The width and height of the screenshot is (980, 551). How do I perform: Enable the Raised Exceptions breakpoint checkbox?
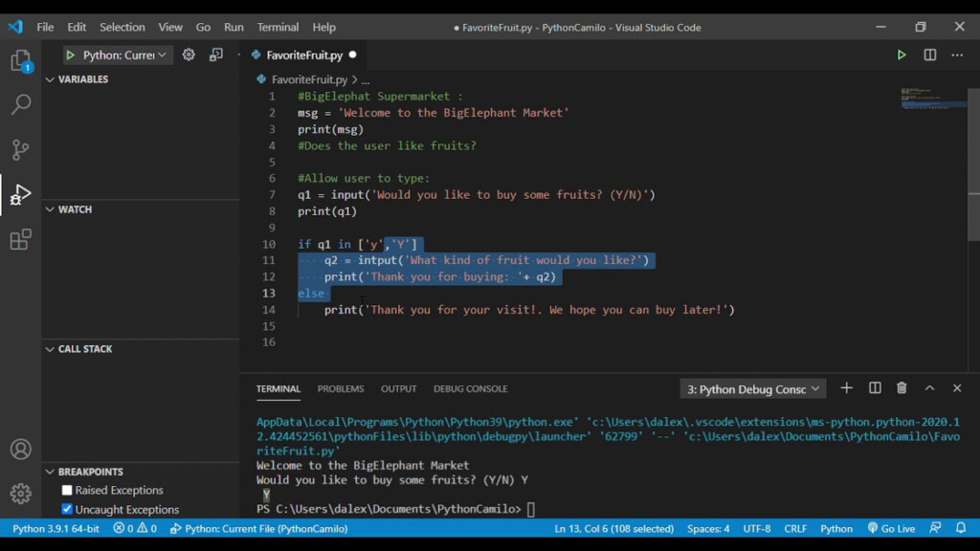click(x=67, y=490)
